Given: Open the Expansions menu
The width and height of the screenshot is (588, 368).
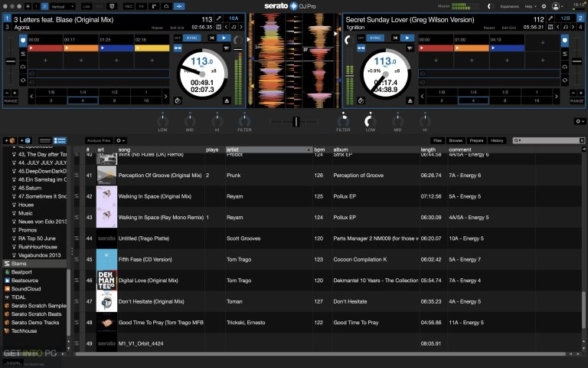Looking at the screenshot, I should [x=510, y=6].
